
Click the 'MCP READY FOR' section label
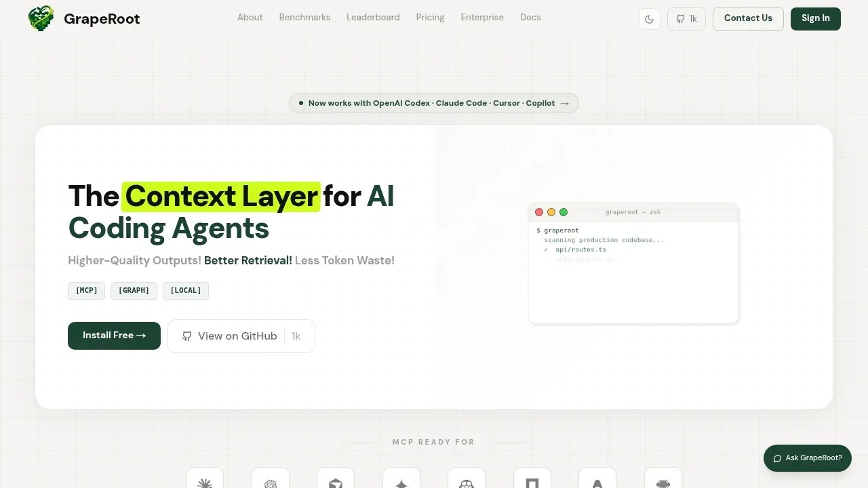click(x=434, y=442)
